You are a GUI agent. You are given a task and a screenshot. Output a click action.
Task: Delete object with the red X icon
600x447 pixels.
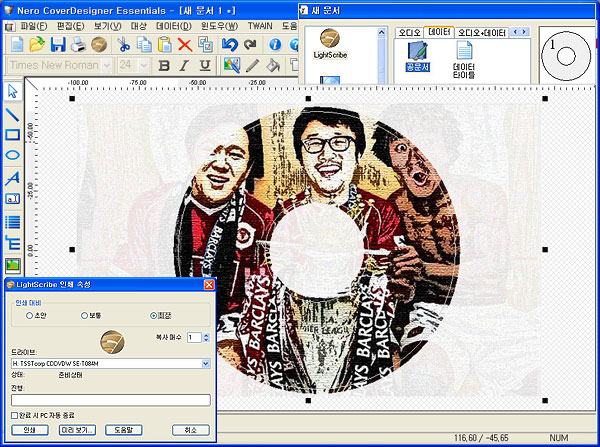point(185,45)
